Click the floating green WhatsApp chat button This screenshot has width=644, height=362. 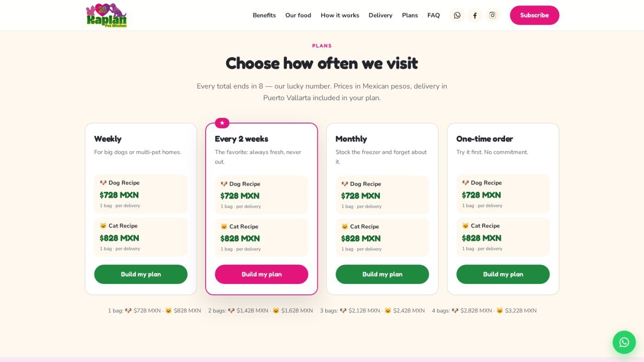point(624,342)
